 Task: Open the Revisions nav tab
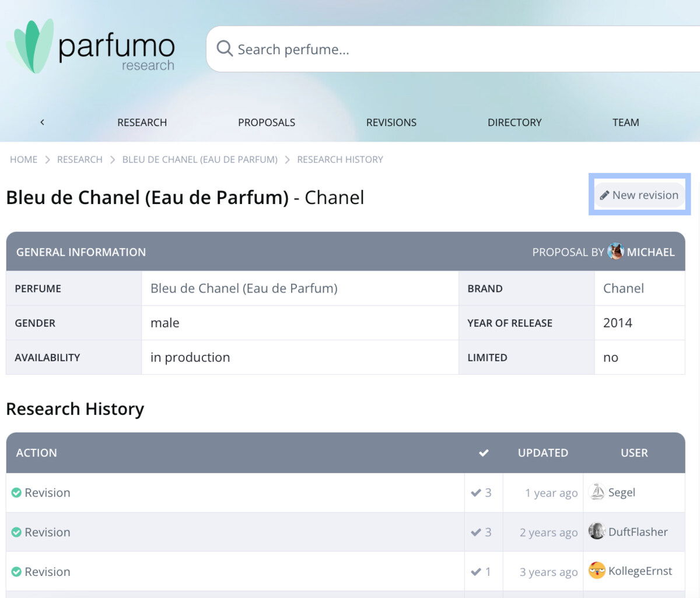(x=391, y=122)
